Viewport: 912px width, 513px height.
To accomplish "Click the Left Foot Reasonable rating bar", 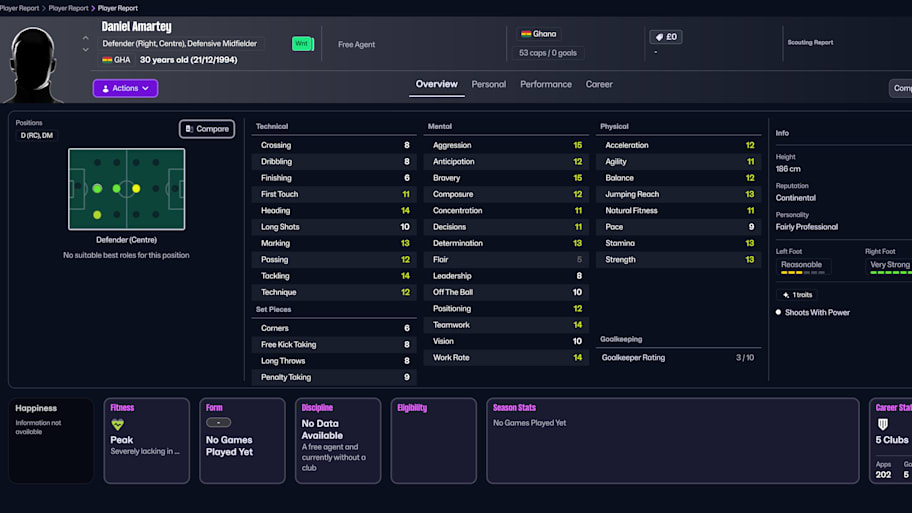I will 803,272.
